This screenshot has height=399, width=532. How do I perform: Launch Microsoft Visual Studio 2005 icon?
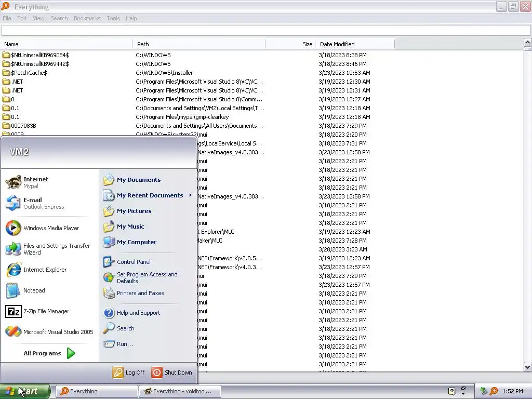click(x=13, y=332)
